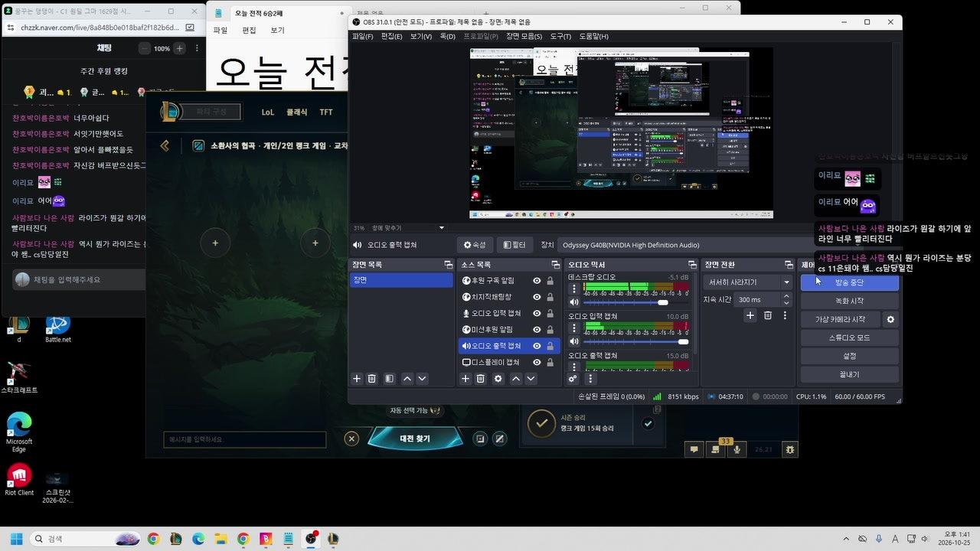Hide the 후원 구독 알림 source
Viewport: 980px width, 551px height.
[x=537, y=281]
